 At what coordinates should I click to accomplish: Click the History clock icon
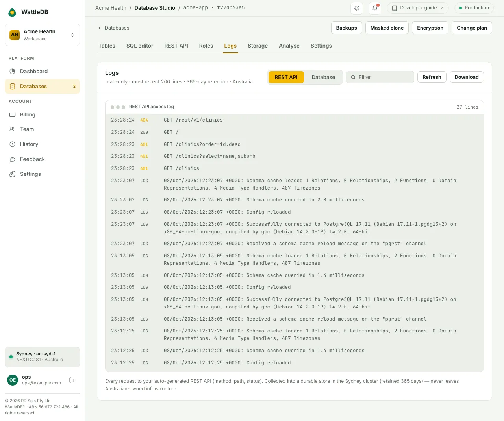point(12,144)
